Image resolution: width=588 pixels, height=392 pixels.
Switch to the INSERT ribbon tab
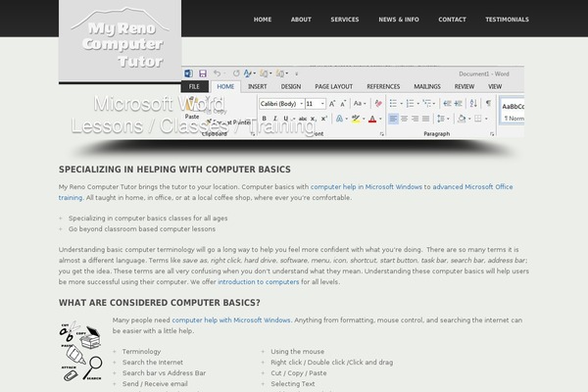(x=257, y=86)
